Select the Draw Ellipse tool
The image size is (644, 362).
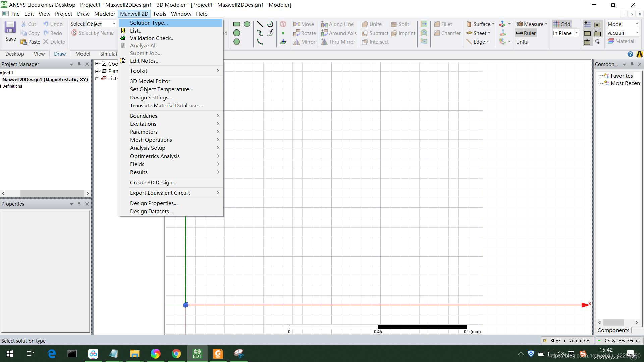tap(247, 24)
